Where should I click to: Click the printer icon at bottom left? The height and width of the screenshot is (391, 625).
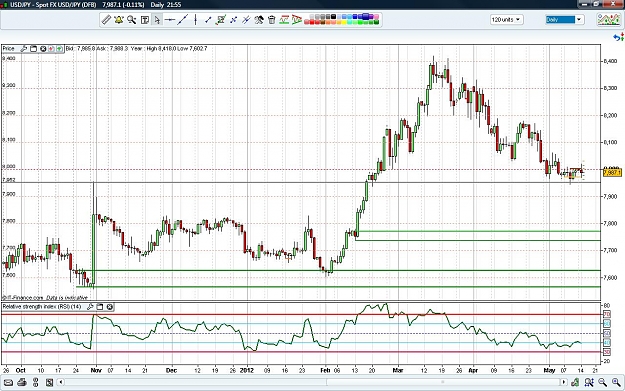coord(22,383)
